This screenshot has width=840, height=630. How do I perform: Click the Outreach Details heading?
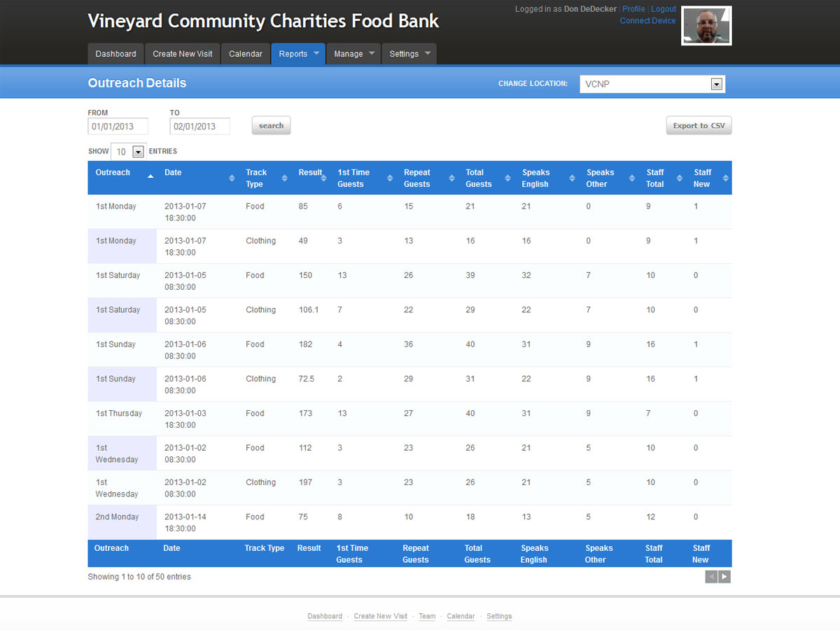137,83
